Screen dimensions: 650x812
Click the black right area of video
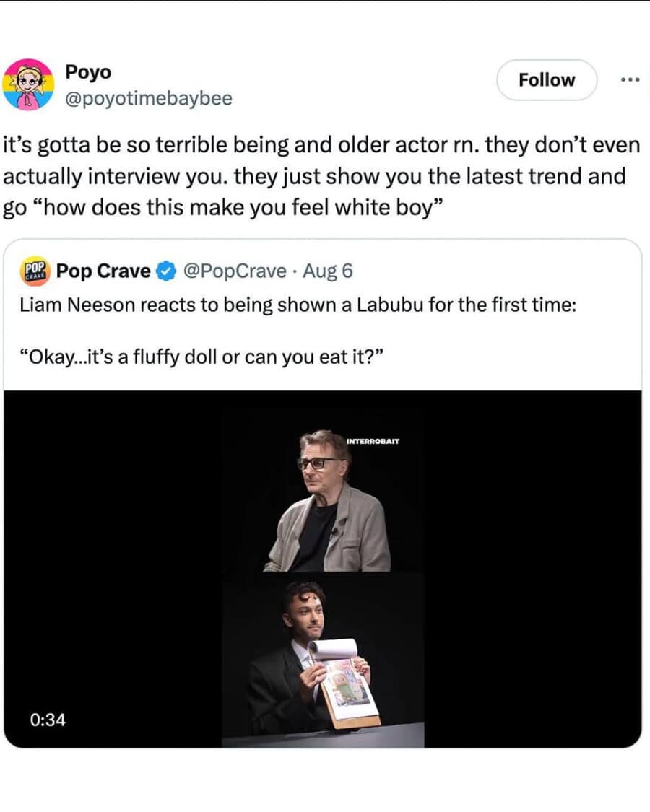point(533,563)
